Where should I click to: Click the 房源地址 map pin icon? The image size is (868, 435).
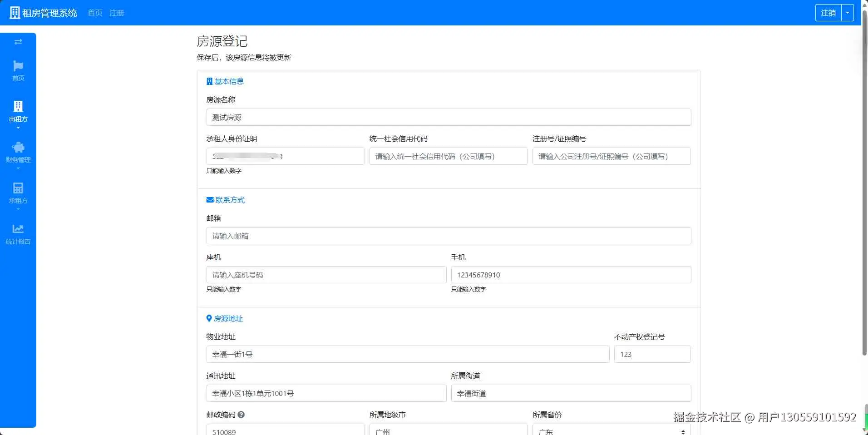pos(209,318)
